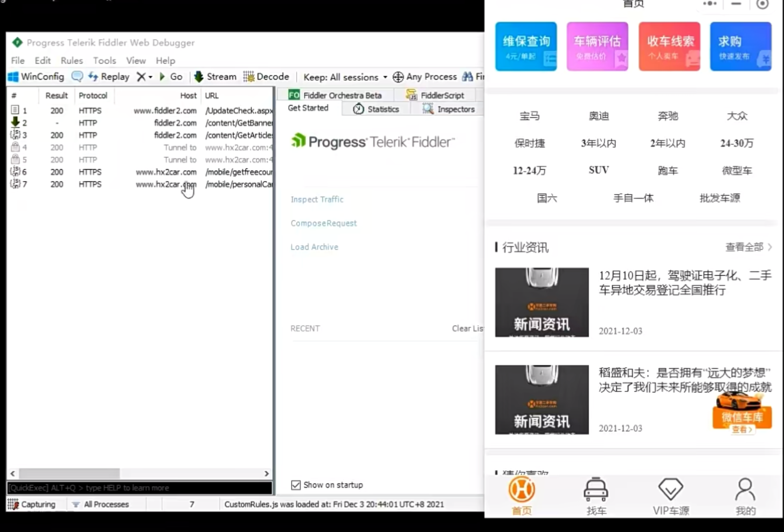Open the Tools menu
The width and height of the screenshot is (784, 532).
click(105, 60)
